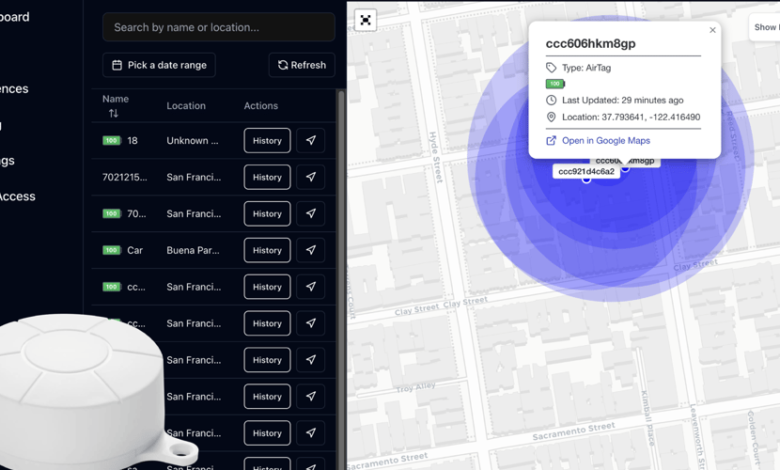Viewport: 780px width, 470px height.
Task: Click the fullscreen map toggle icon
Action: (366, 20)
